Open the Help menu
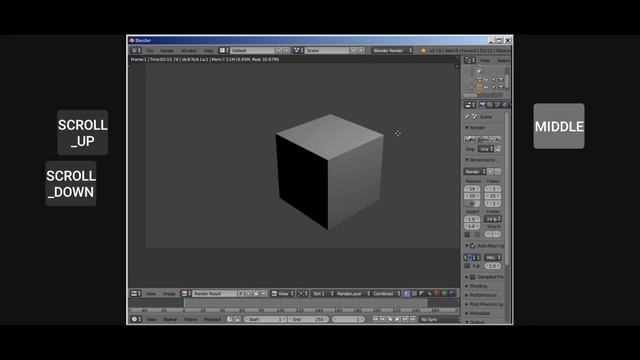 (x=208, y=50)
